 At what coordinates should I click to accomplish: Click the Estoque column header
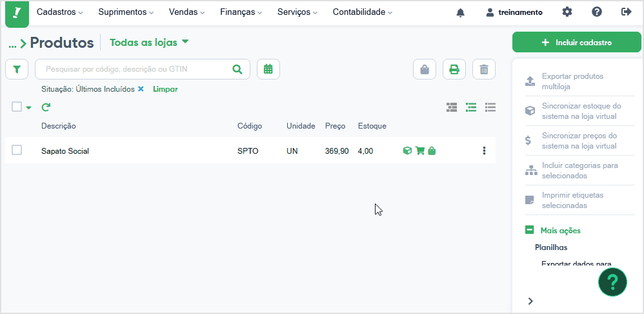(372, 126)
